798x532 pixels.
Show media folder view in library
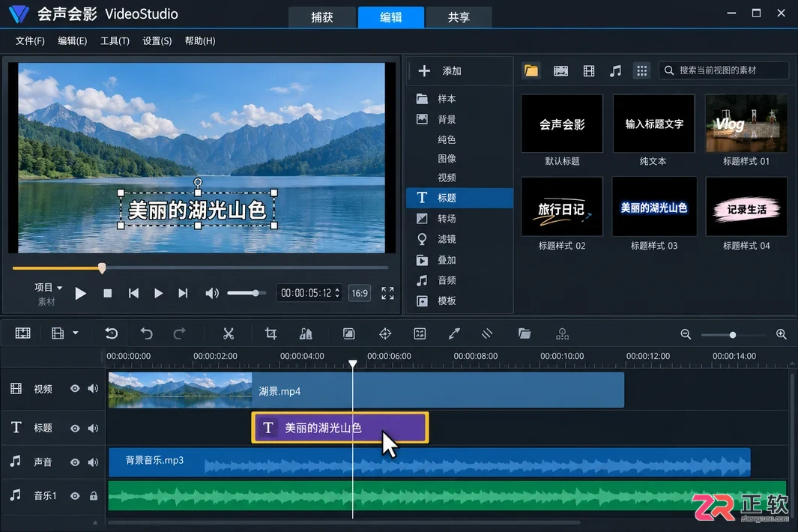pos(531,70)
